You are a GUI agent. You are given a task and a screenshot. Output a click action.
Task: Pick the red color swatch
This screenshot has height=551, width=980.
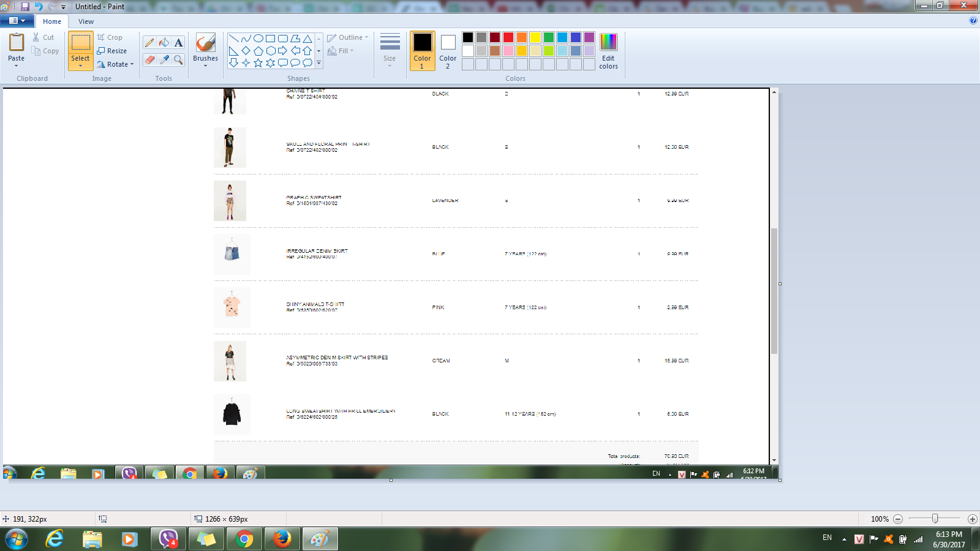coord(508,37)
